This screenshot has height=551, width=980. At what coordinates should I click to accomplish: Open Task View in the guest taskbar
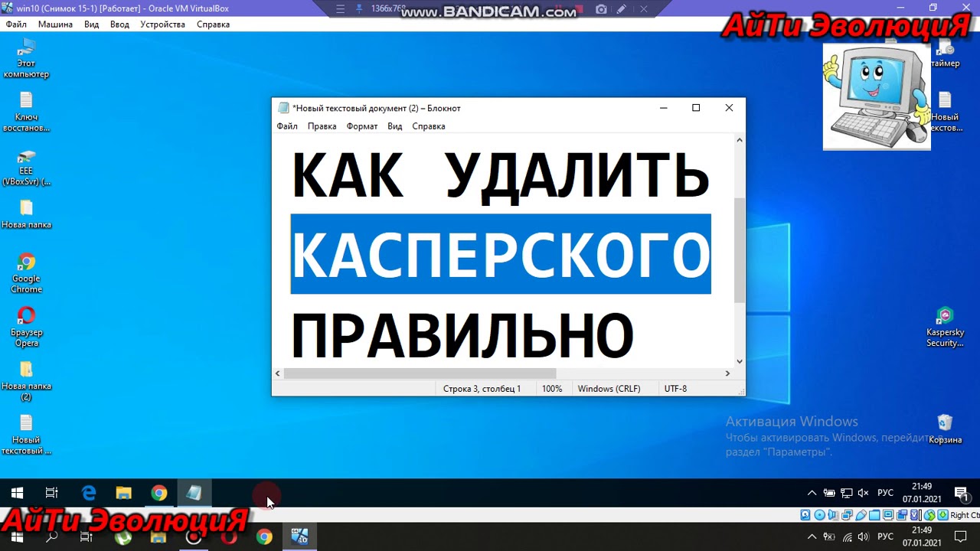51,494
